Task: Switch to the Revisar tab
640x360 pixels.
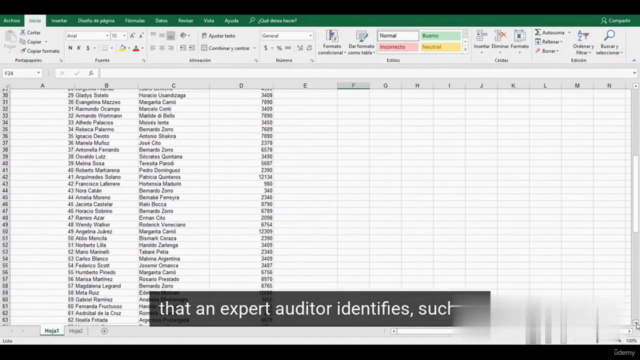Action: (x=185, y=20)
